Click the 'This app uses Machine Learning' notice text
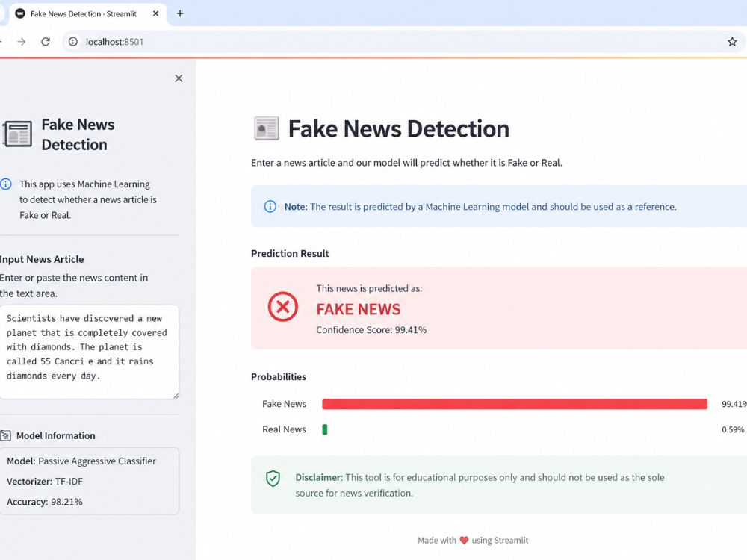This screenshot has width=747, height=560. [x=87, y=199]
